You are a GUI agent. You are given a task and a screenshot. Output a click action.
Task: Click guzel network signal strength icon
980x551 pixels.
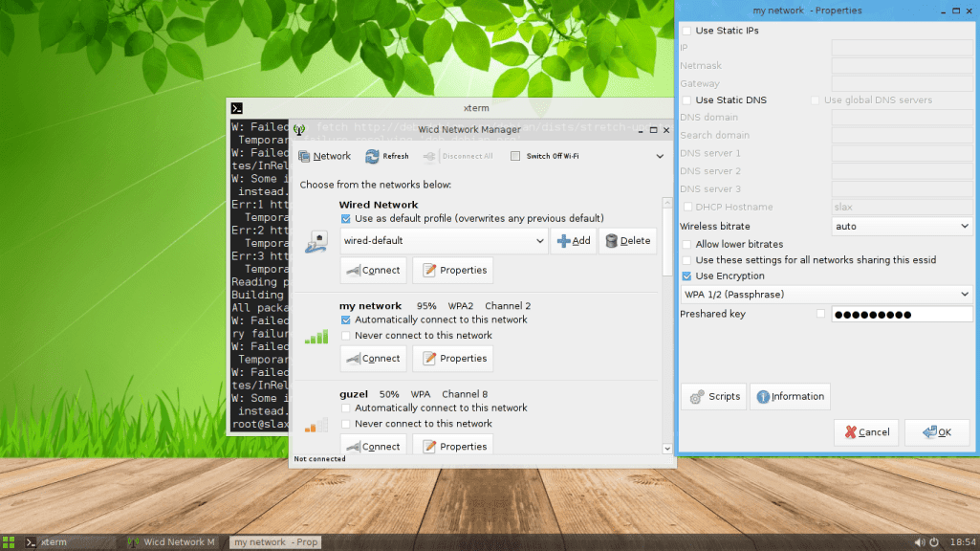(316, 426)
